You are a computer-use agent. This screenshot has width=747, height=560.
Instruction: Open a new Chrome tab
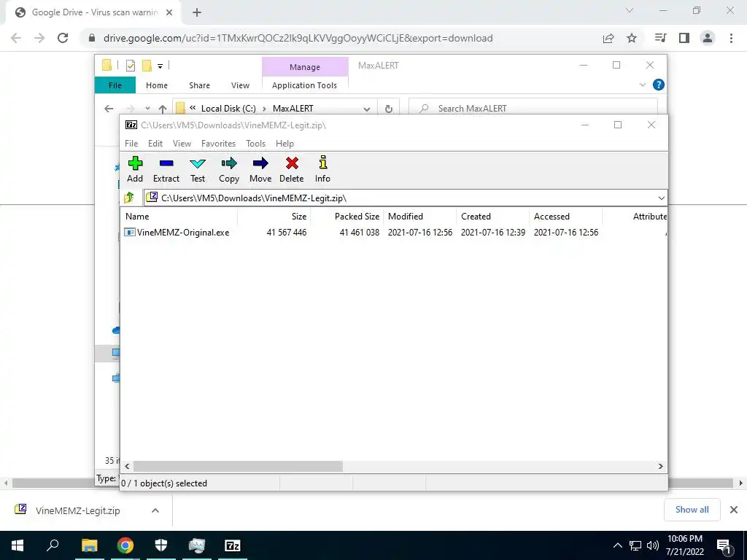[197, 12]
